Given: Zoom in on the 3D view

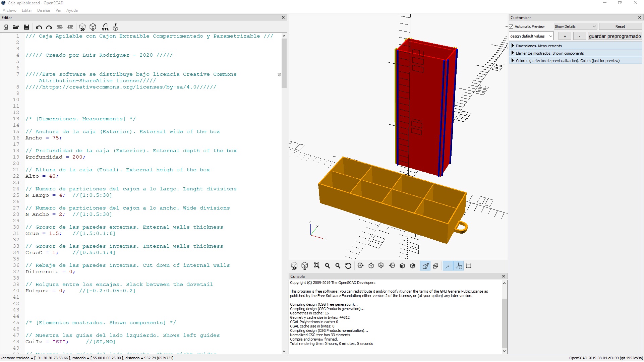Looking at the screenshot, I should 328,266.
